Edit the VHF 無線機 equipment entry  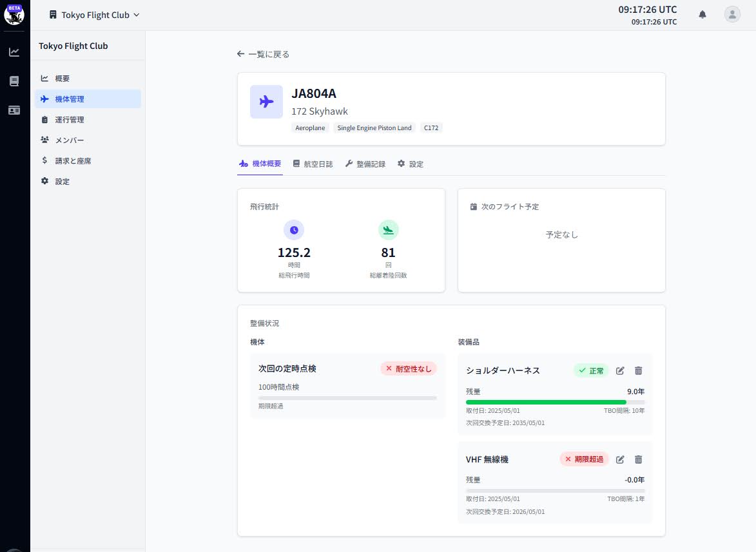(620, 459)
